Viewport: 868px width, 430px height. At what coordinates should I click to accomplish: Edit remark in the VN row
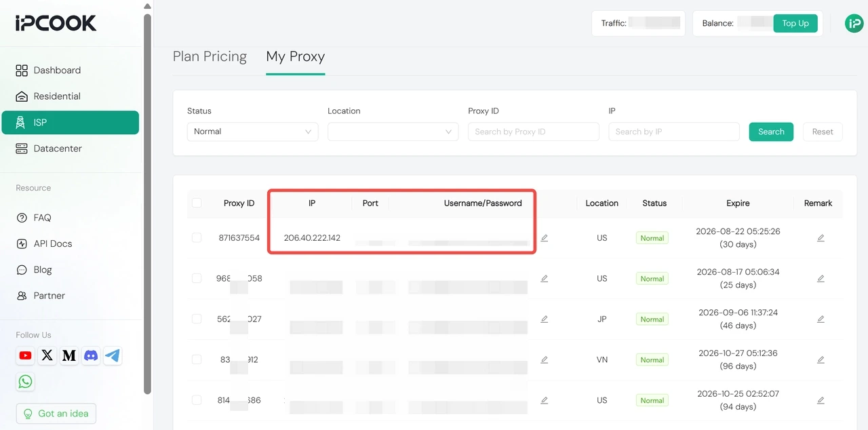click(821, 360)
